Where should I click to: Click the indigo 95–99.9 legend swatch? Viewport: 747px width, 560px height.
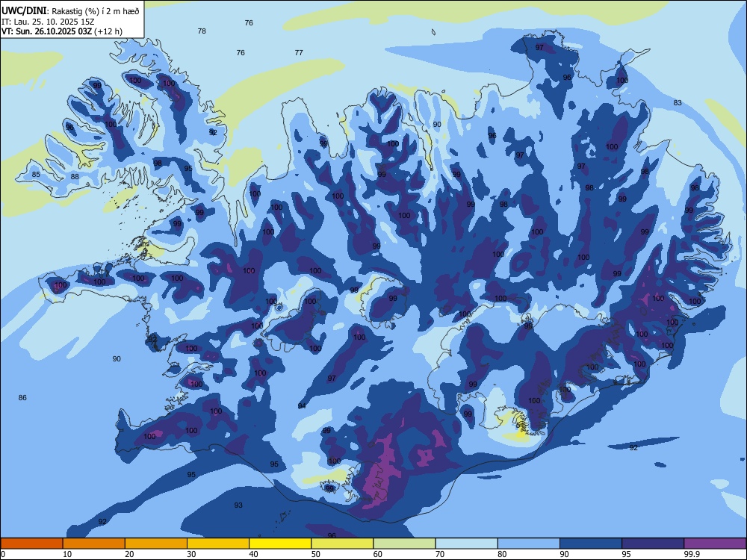[x=653, y=544]
